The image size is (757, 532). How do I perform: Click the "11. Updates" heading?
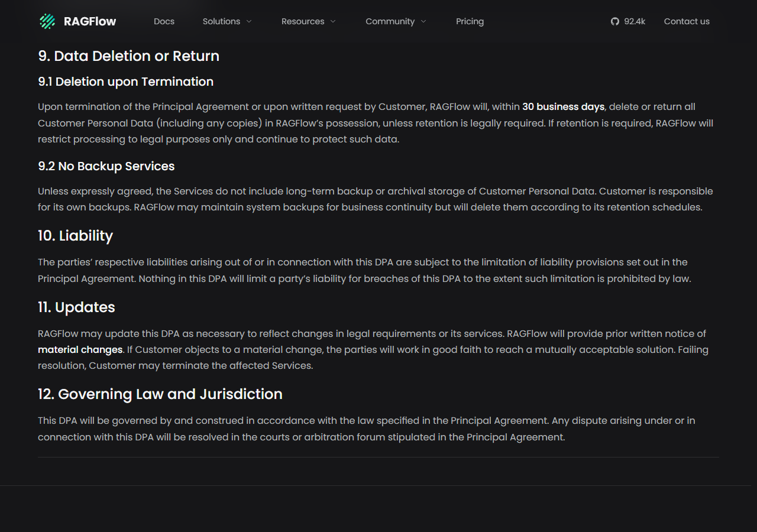pyautogui.click(x=76, y=307)
